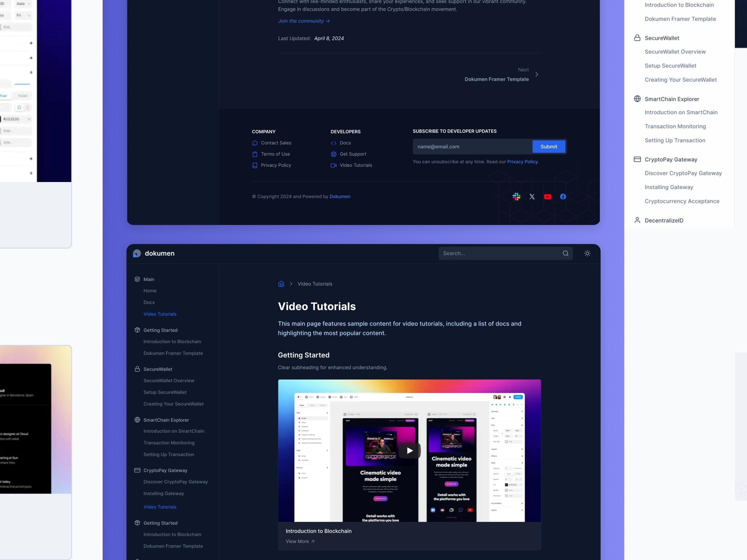747x560 pixels.
Task: Click the Privacy Policy link in the footer
Action: (276, 165)
